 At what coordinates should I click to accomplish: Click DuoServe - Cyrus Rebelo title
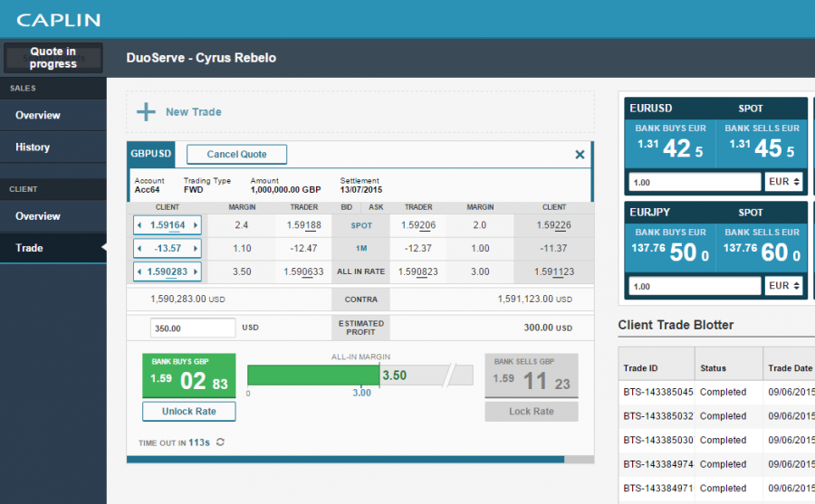tap(201, 58)
